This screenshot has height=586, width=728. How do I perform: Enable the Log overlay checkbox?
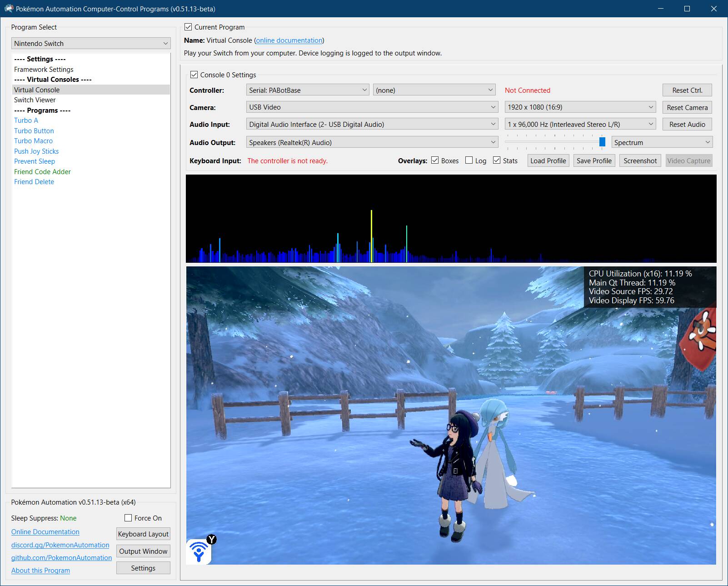click(469, 160)
